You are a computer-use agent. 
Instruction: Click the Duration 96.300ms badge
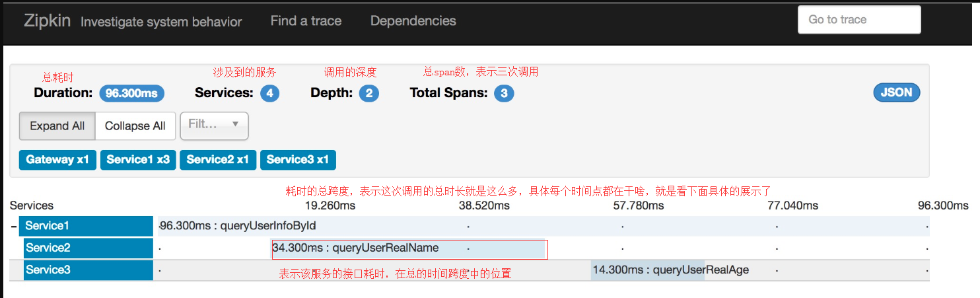click(131, 93)
